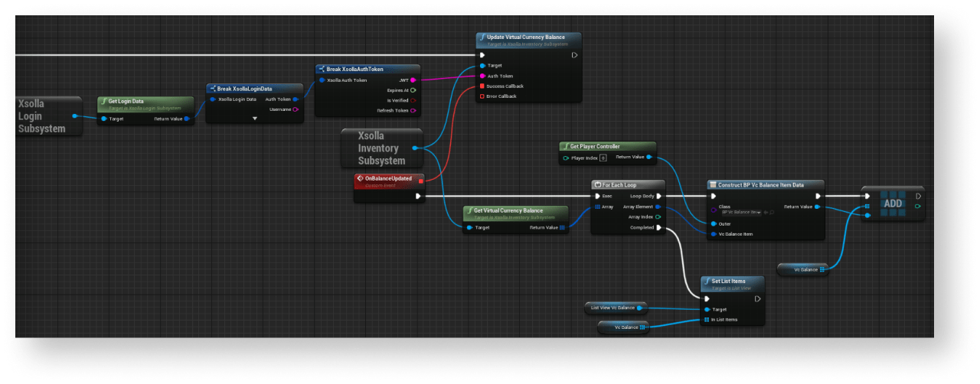
Task: Click the Username output pin
Action: 296,109
